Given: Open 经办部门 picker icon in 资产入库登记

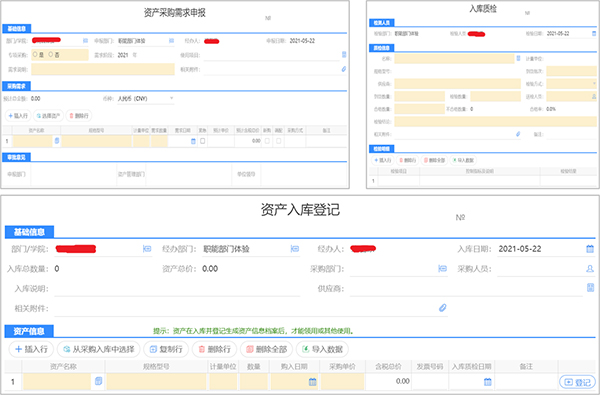Looking at the screenshot, I should (295, 249).
